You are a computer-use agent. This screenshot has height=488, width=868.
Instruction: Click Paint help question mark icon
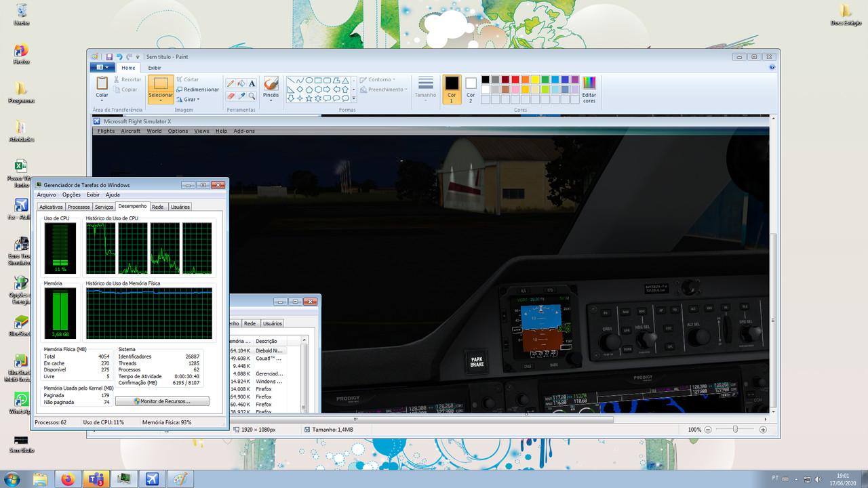(x=772, y=67)
